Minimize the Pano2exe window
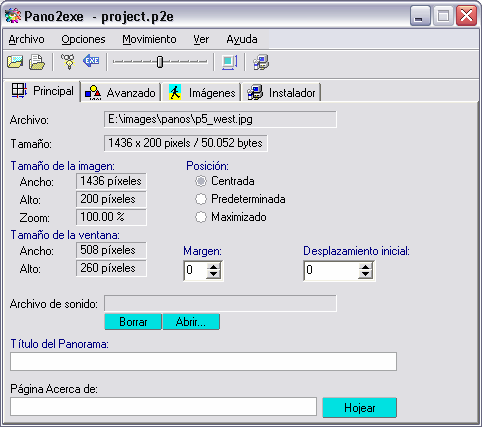Screen dimensions: 482x427 pos(420,16)
